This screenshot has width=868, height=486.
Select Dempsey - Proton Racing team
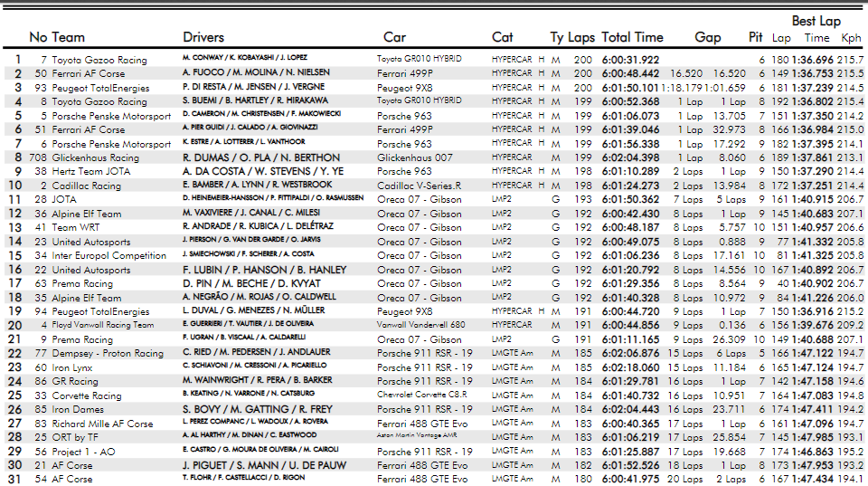point(108,354)
